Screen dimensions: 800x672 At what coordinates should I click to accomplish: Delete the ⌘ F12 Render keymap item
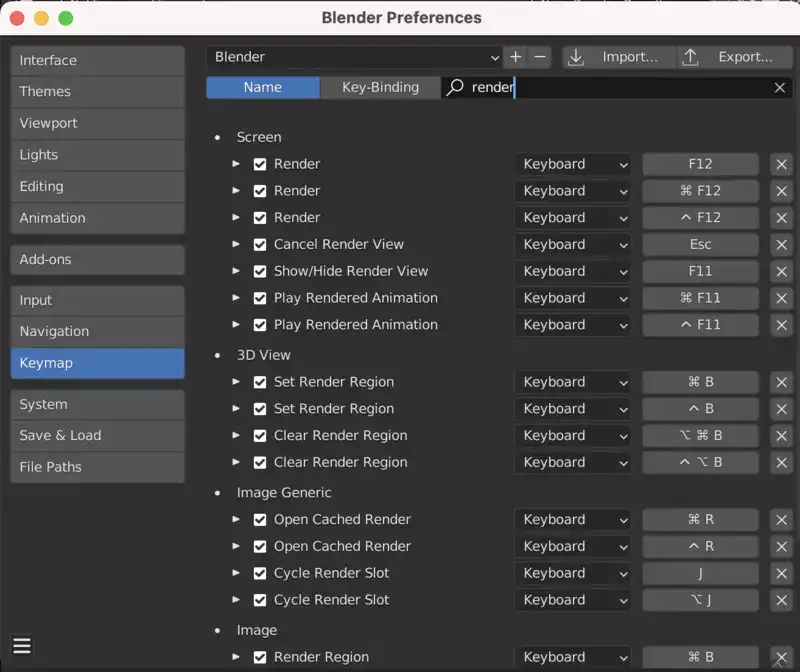pos(781,191)
